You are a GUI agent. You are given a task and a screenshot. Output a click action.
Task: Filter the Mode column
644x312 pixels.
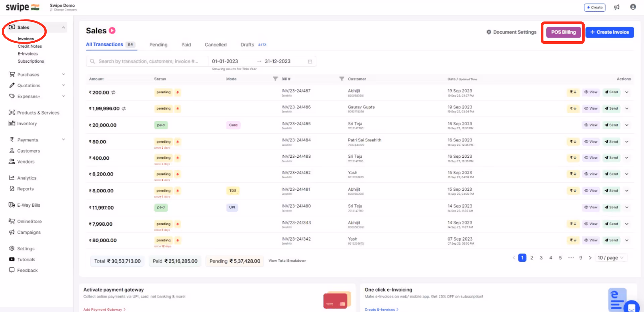[275, 79]
